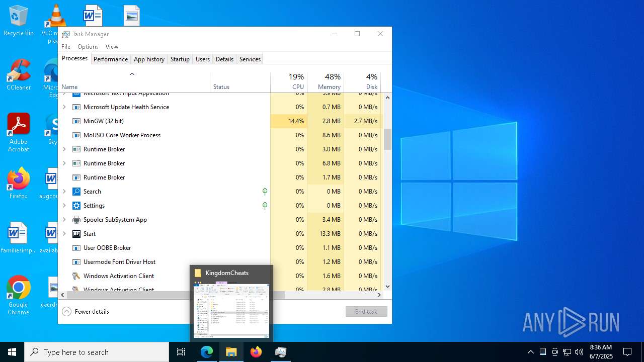The width and height of the screenshot is (644, 362).
Task: Sort processes by Status column header
Action: coord(240,82)
